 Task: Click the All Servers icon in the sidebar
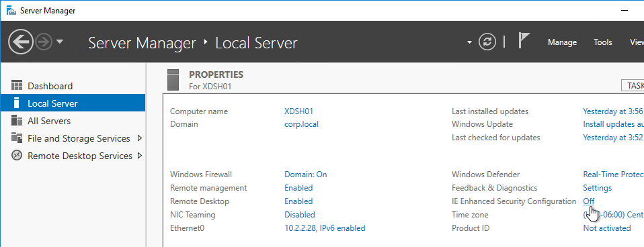16,121
